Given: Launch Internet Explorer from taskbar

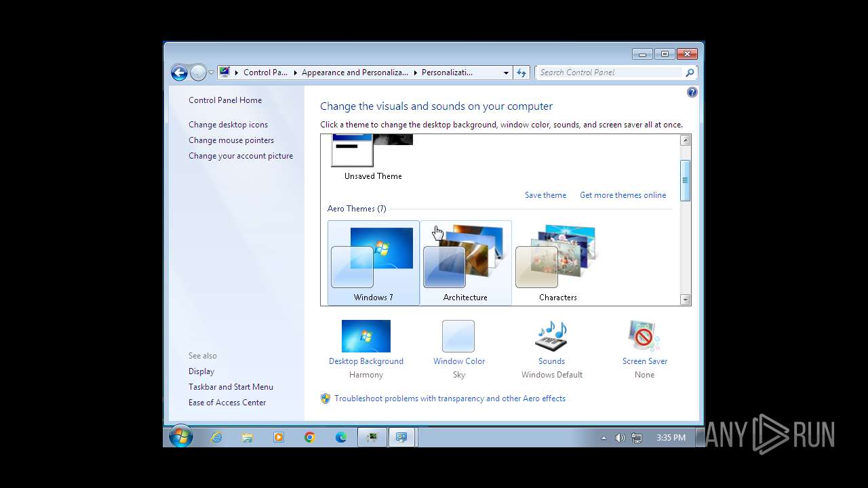Looking at the screenshot, I should [x=216, y=438].
